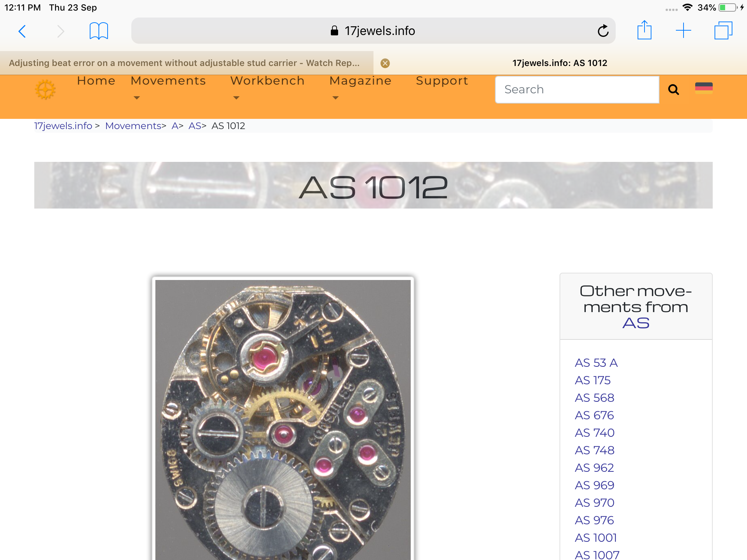Tap the Safari back arrow
Viewport: 747px width, 560px height.
click(x=22, y=31)
